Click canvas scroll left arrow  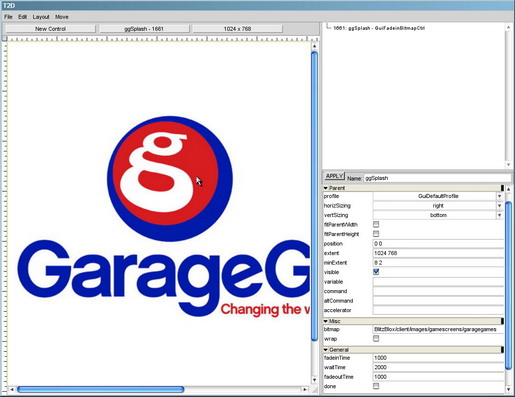point(12,389)
